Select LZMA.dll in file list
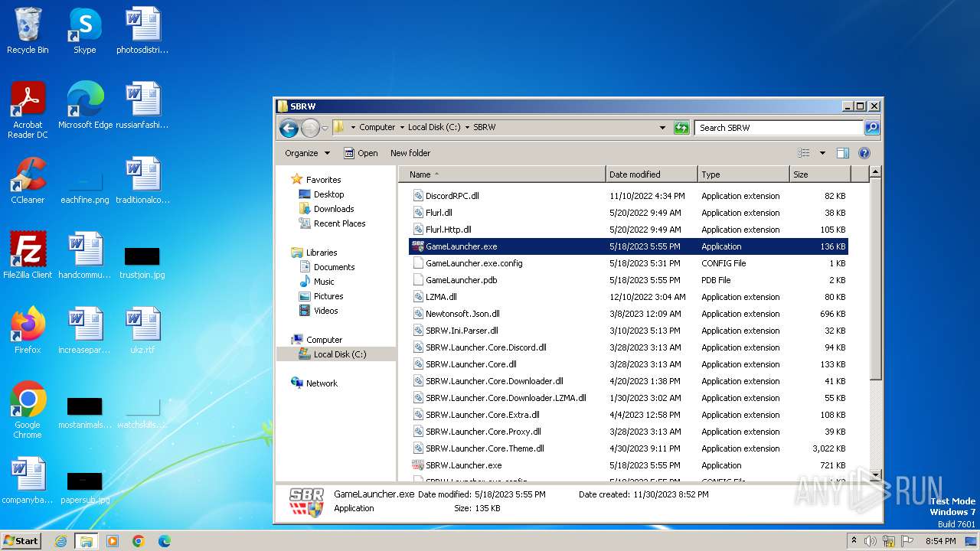 pos(629,297)
